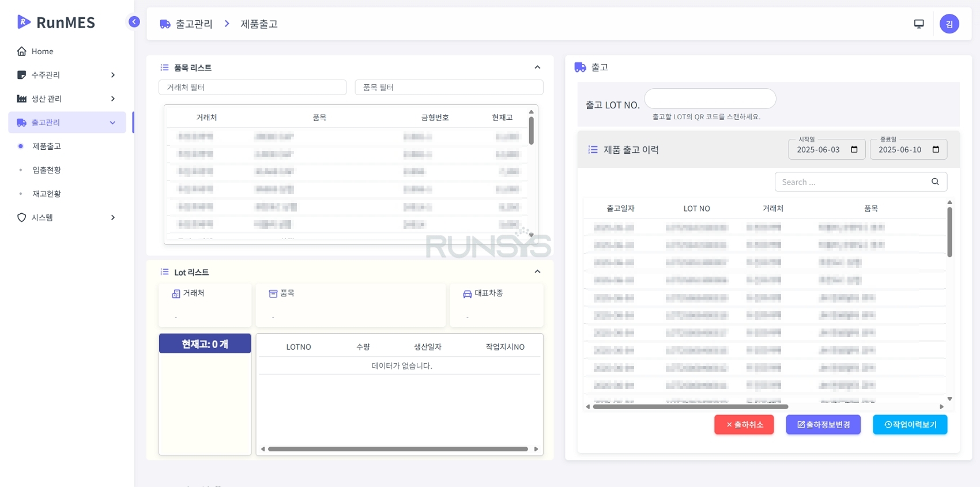Open the 시작일 date picker 2025-06-03
This screenshot has height=487, width=980.
827,149
